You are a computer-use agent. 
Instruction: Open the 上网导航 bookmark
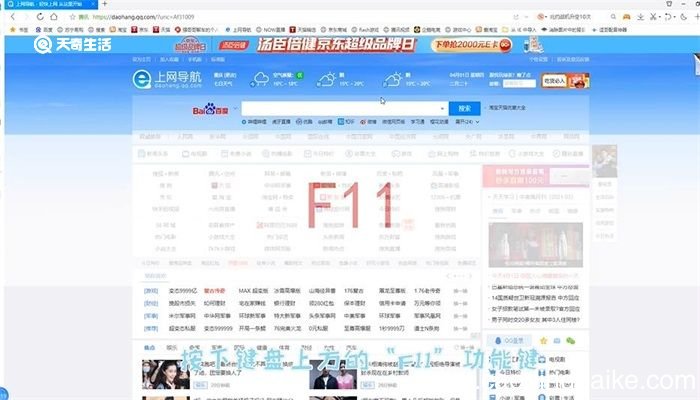[238, 29]
